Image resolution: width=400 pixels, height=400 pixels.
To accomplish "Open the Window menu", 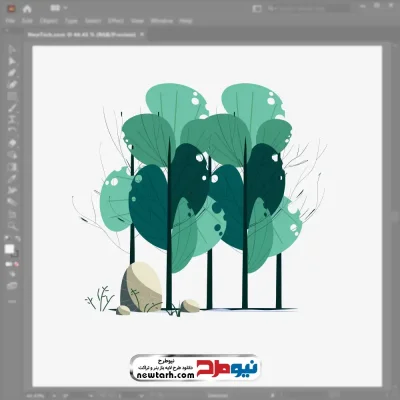I will click(x=162, y=21).
